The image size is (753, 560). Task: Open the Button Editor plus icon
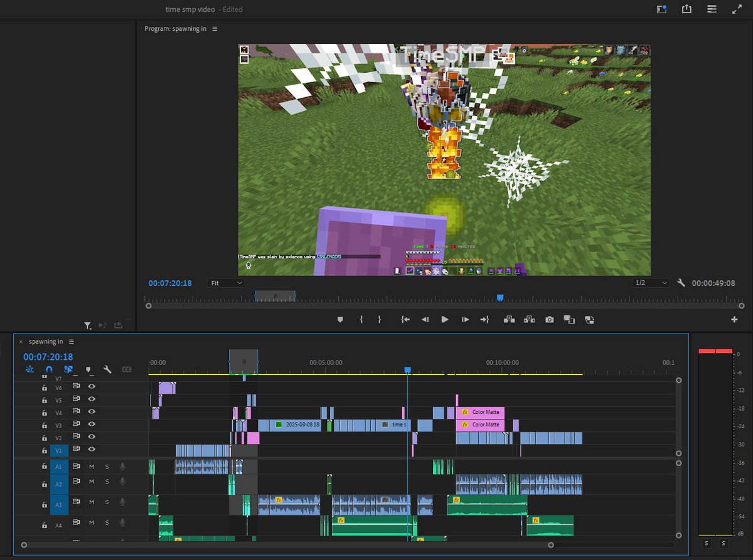tap(734, 319)
